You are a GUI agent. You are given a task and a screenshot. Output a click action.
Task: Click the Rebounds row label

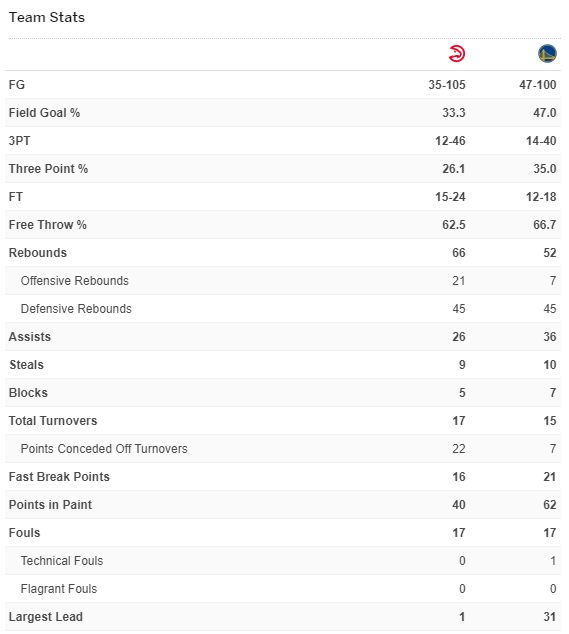pyautogui.click(x=38, y=253)
